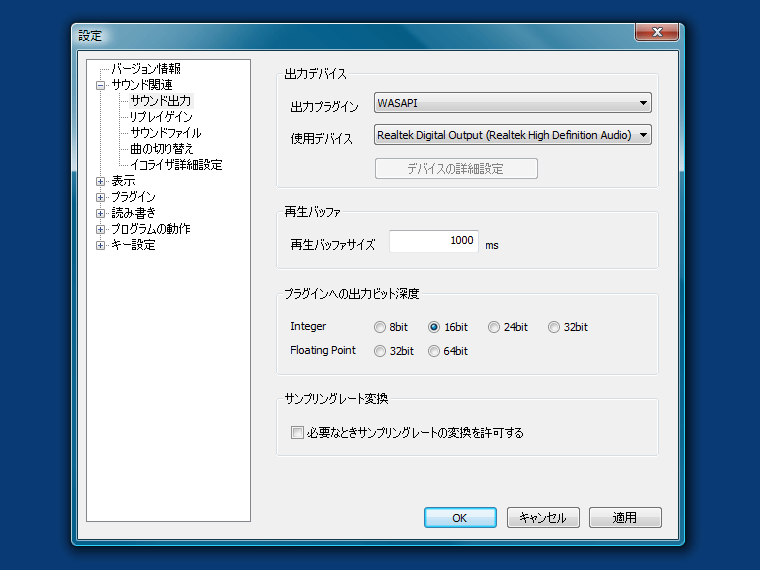
Task: Open 曲の切り替え settings page
Action: pyautogui.click(x=161, y=149)
